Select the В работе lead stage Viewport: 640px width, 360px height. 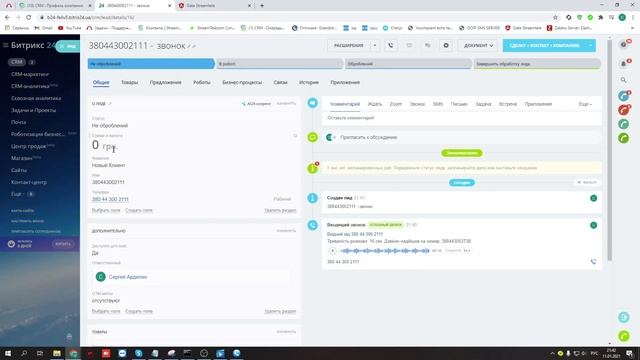click(x=279, y=64)
